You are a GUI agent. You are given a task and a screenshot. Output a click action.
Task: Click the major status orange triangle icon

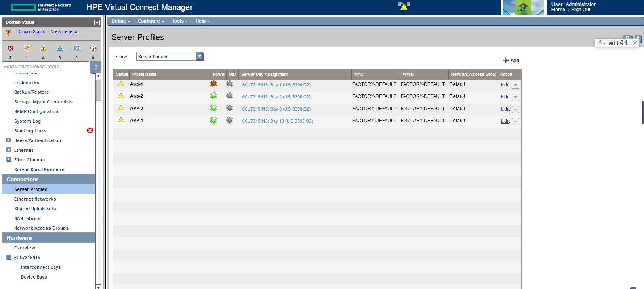(x=27, y=48)
